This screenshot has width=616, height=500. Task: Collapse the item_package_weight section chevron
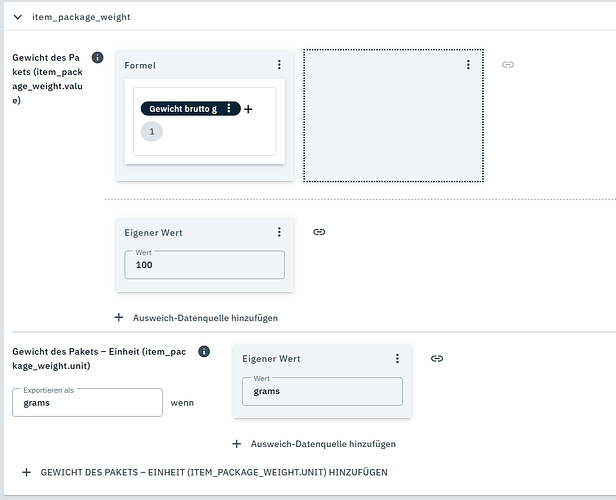point(18,17)
